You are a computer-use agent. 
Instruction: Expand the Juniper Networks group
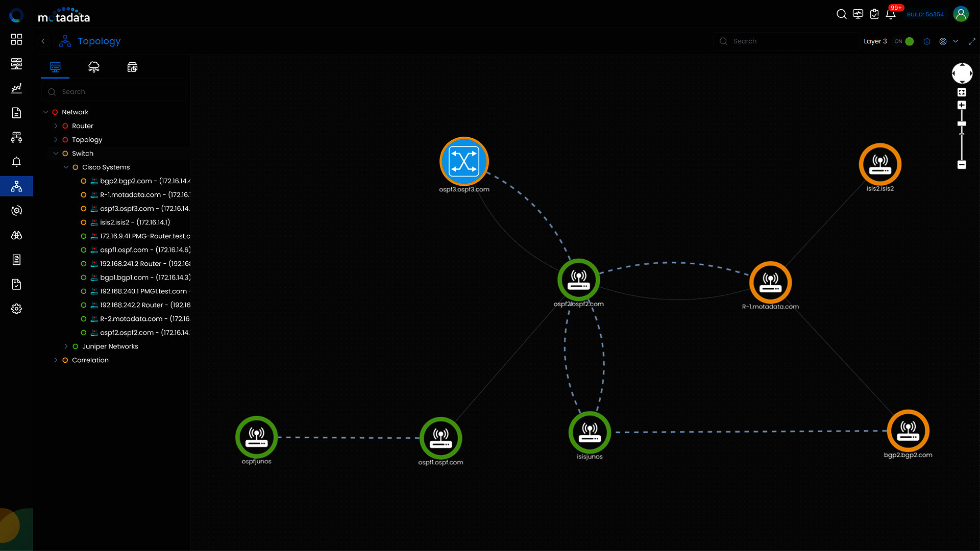(x=66, y=346)
